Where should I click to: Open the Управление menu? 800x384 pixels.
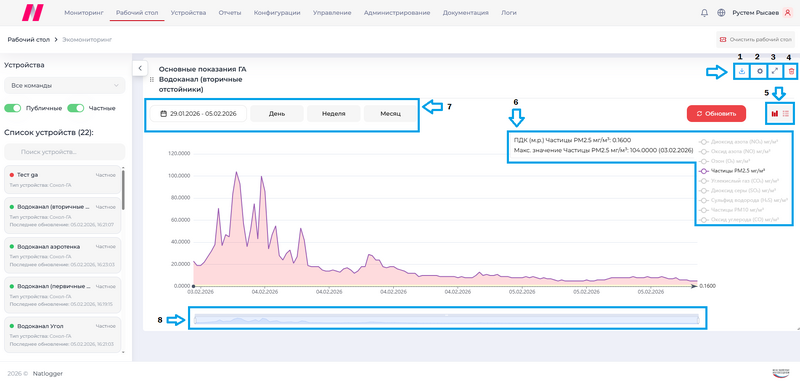[332, 13]
